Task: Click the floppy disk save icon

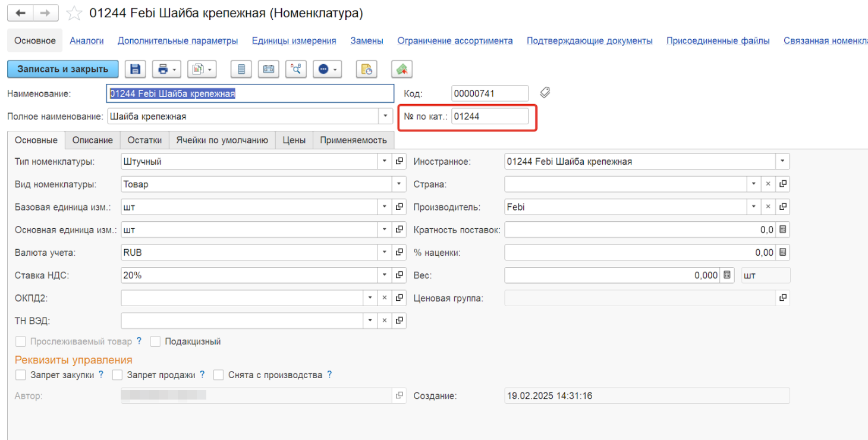Action: (135, 69)
